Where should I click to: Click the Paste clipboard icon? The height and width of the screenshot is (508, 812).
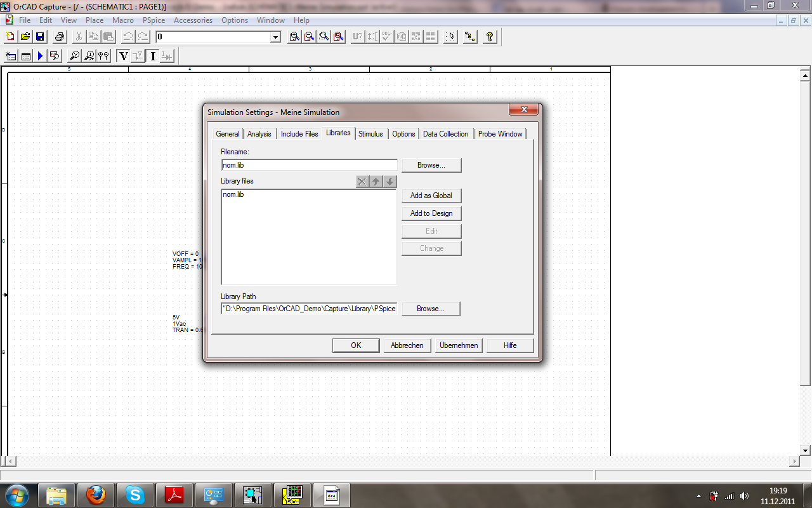(108, 37)
